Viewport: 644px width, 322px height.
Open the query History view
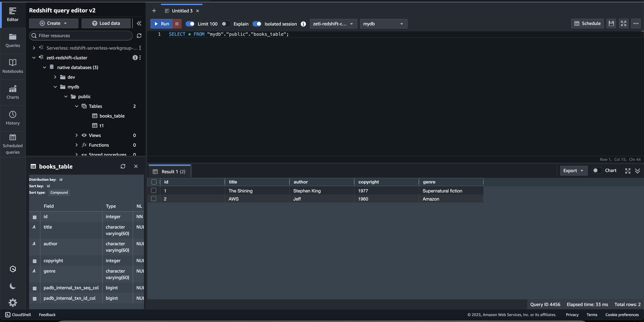[13, 118]
